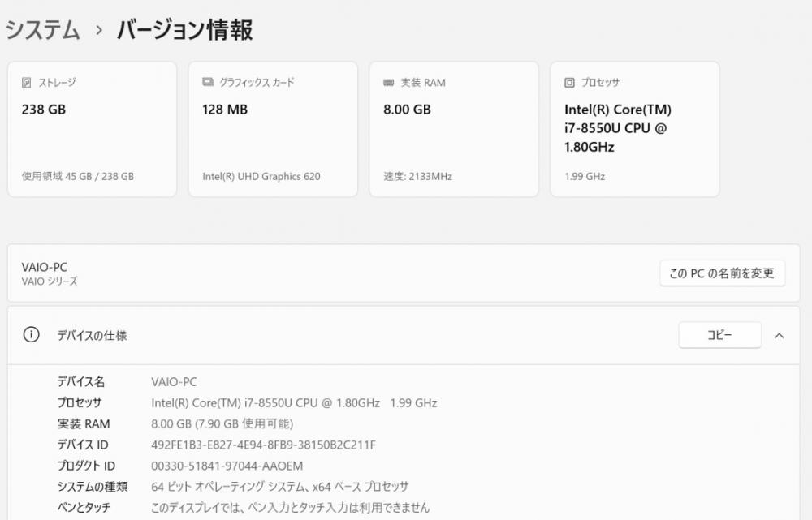Go back to システム breadcrumb
812x520 pixels.
(x=43, y=29)
